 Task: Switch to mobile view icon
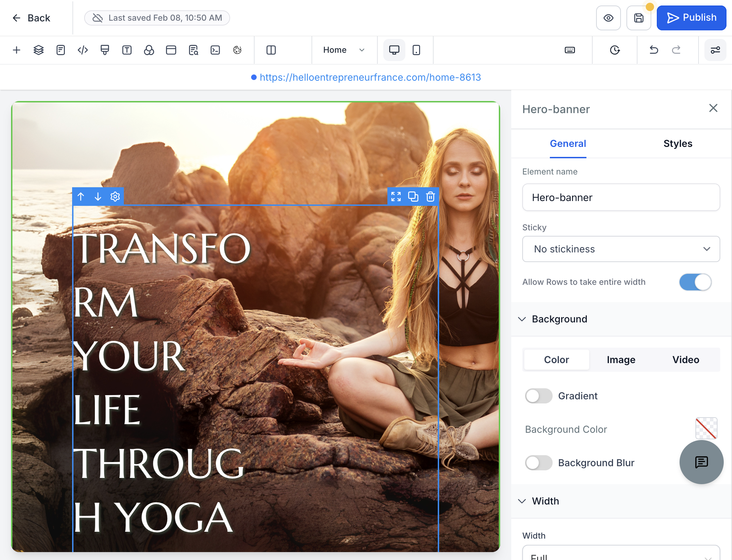(416, 50)
